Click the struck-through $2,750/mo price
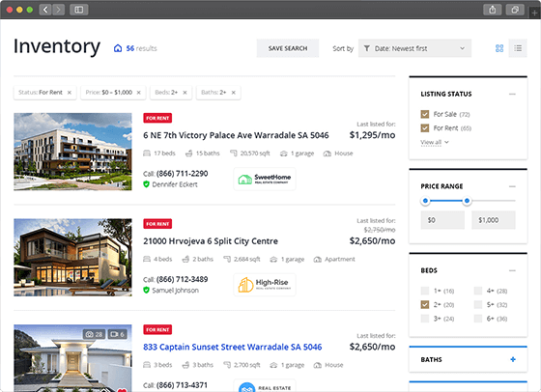This screenshot has width=541, height=392. click(380, 230)
